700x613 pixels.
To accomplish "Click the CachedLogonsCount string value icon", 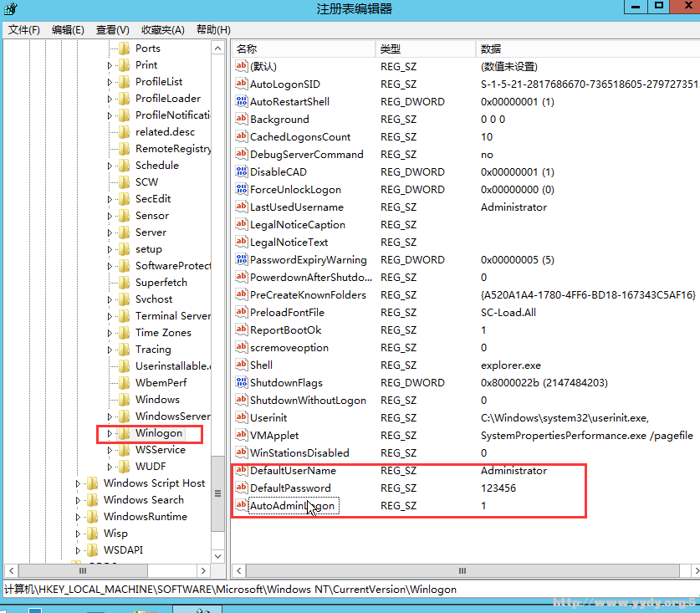I will pos(241,136).
